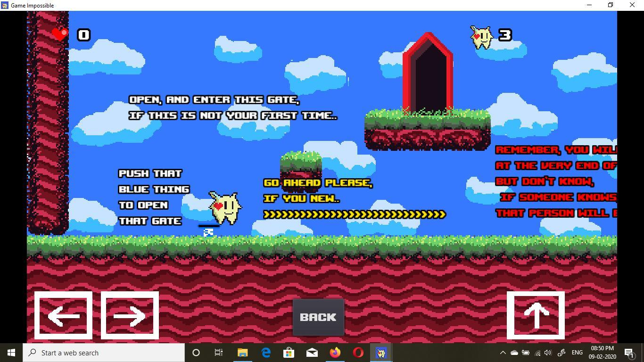Screen dimensions: 644x362
Task: Click the text 'OPEN, AND ENTER THIS GATE,'
Action: tap(215, 100)
